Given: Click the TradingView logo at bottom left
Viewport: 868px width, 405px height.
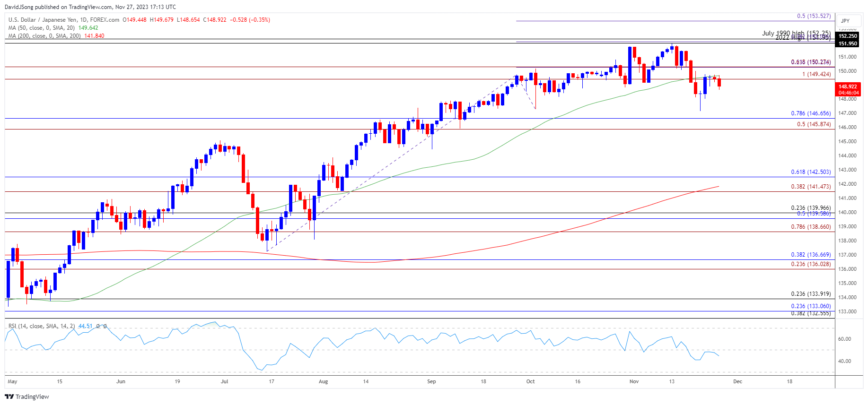Looking at the screenshot, I should click(27, 396).
